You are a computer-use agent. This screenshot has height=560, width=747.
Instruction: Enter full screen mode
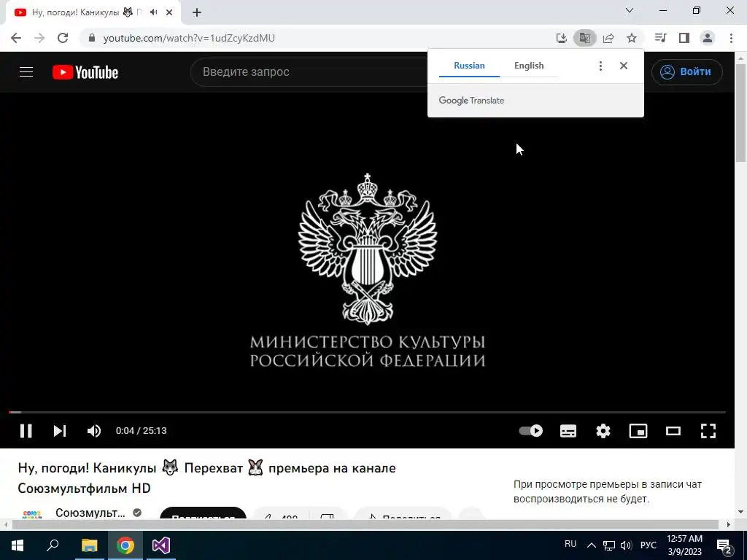(708, 431)
